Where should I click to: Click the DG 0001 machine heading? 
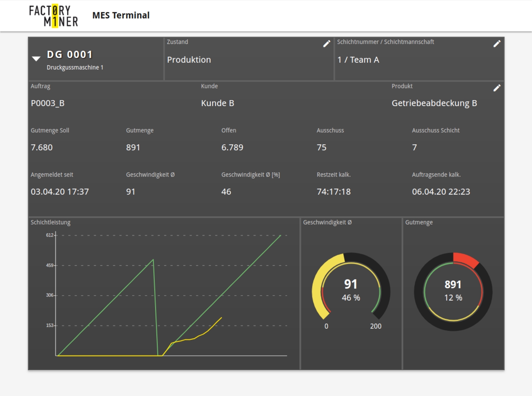click(x=69, y=54)
